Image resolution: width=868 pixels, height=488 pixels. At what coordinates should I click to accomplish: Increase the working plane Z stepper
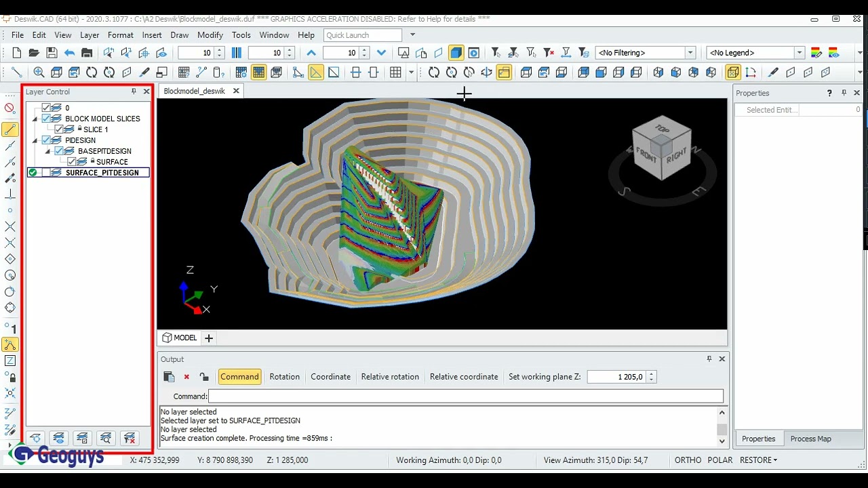651,373
